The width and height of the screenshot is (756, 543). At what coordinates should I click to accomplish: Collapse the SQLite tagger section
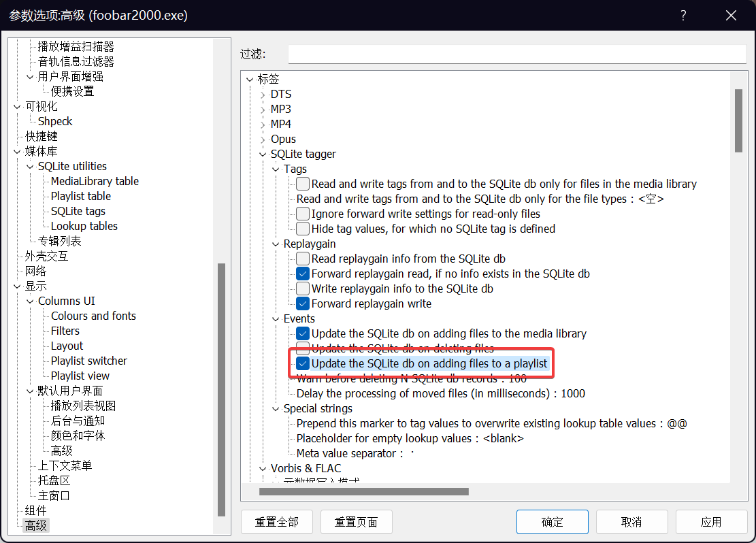(x=263, y=154)
